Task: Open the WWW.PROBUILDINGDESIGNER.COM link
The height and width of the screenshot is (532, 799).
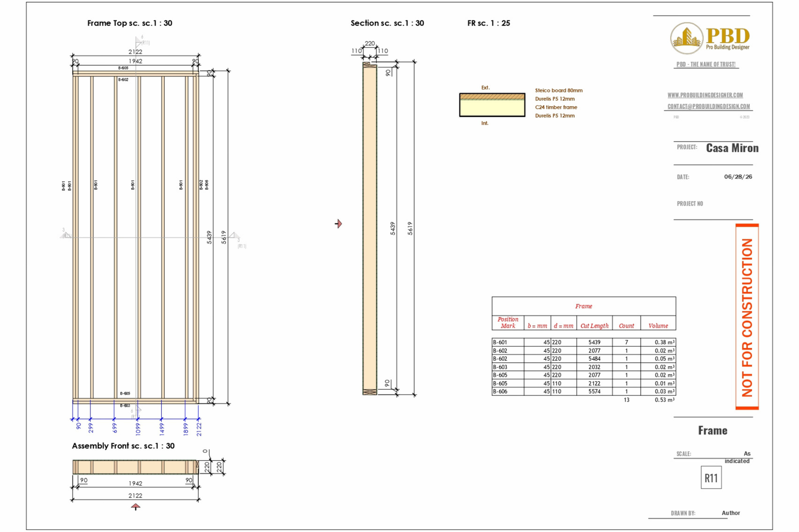Action: coord(705,95)
